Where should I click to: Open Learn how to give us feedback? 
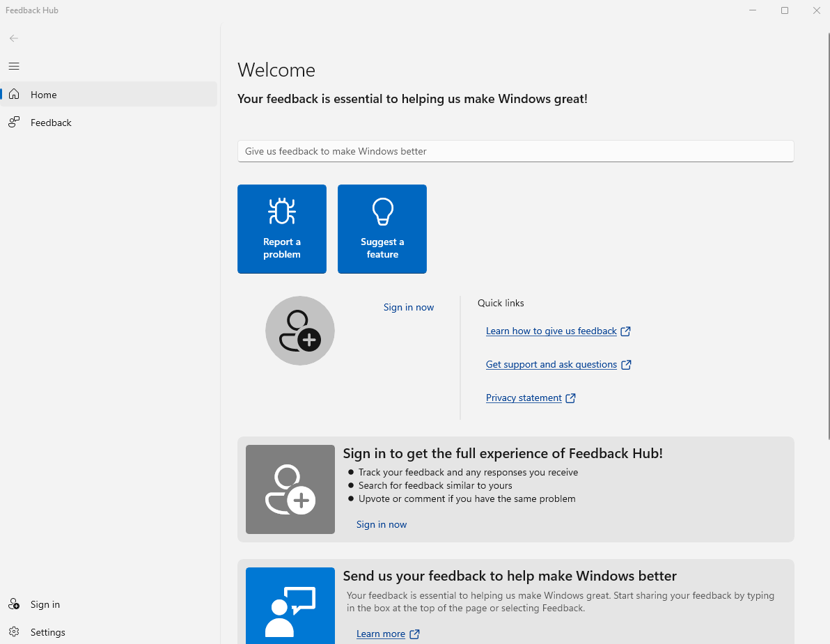point(551,331)
